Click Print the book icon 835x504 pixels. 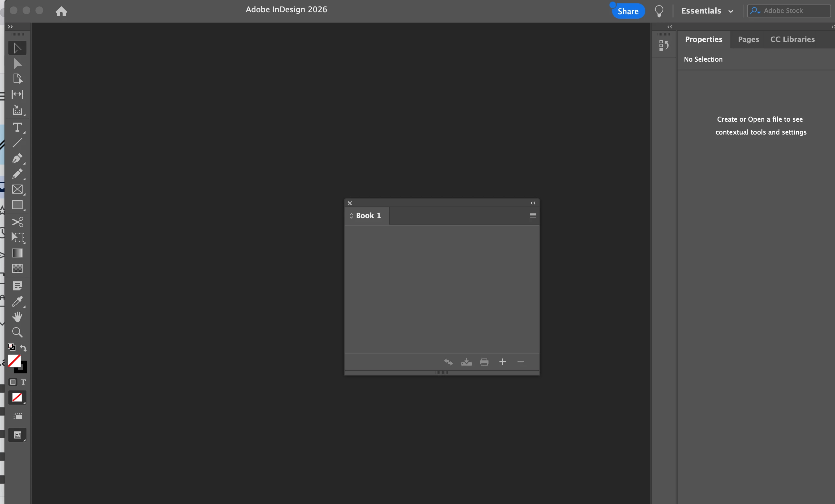tap(484, 362)
